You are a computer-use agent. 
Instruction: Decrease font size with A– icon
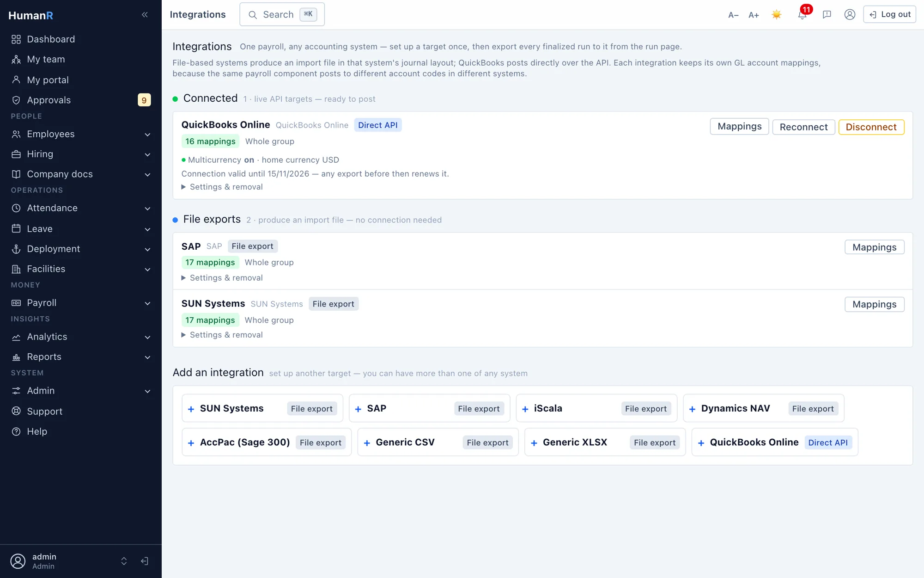pos(733,15)
